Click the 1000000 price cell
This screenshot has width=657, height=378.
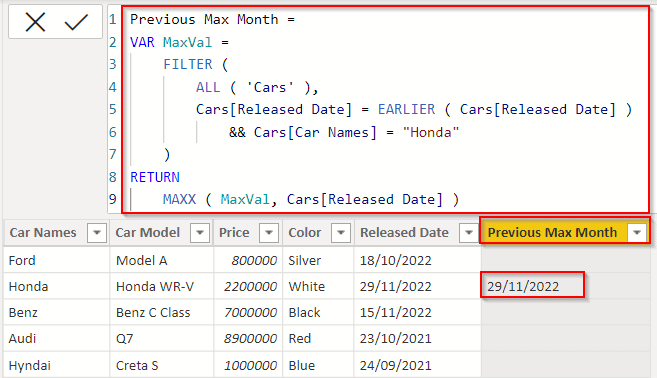tap(248, 365)
